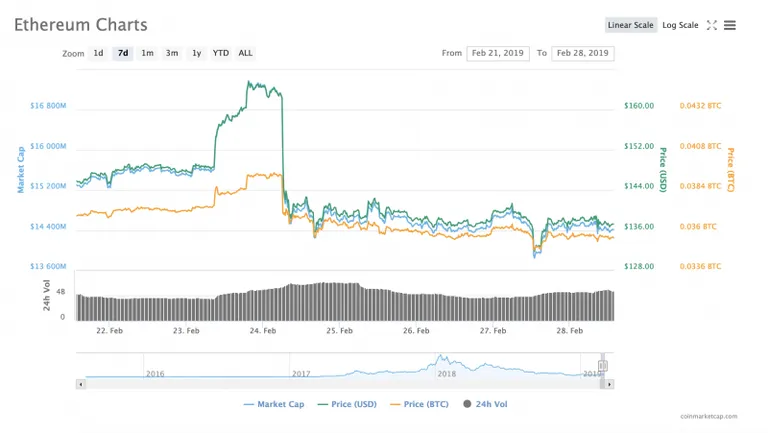768x433 pixels.
Task: Toggle the 24h Vol legend dot
Action: click(x=467, y=404)
